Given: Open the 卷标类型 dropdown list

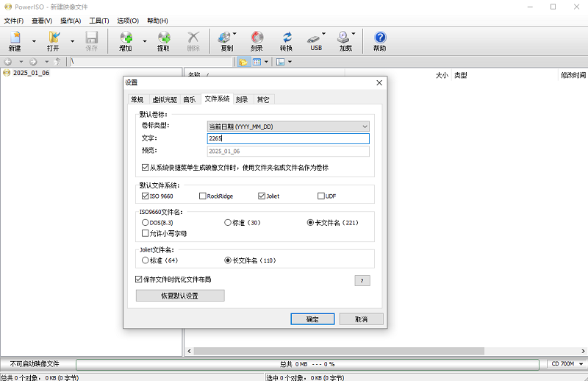Looking at the screenshot, I should tap(287, 127).
